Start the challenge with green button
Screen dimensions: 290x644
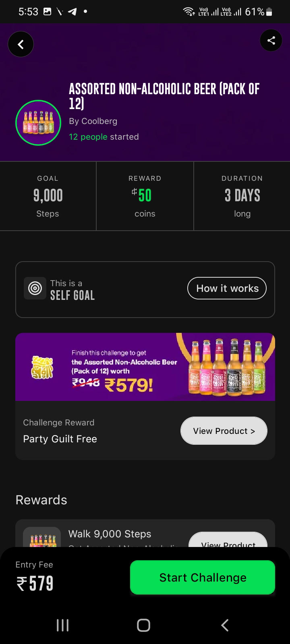(203, 577)
